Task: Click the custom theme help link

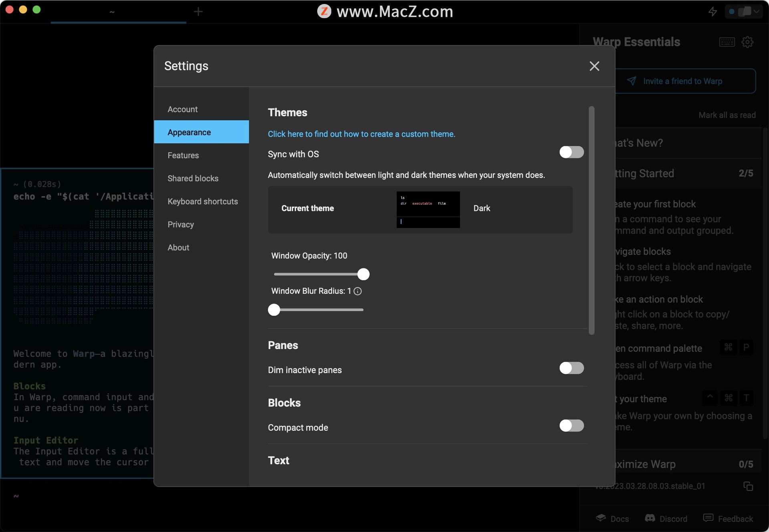Action: pyautogui.click(x=361, y=134)
